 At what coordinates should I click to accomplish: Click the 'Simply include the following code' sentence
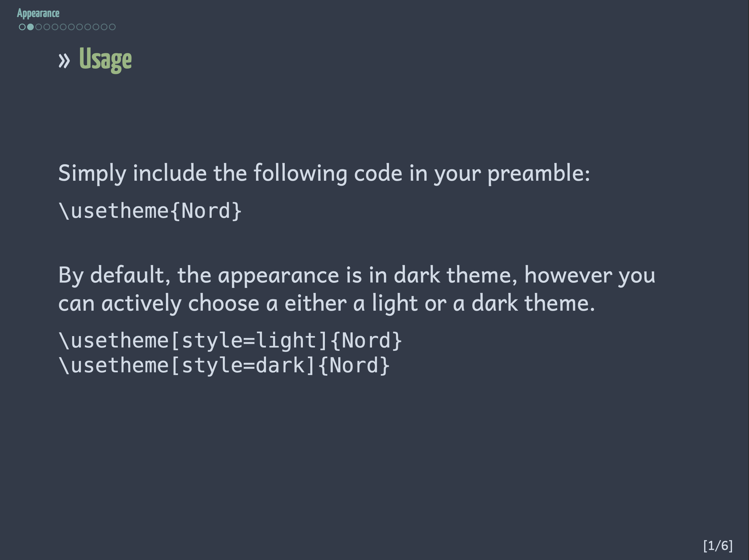point(324,173)
